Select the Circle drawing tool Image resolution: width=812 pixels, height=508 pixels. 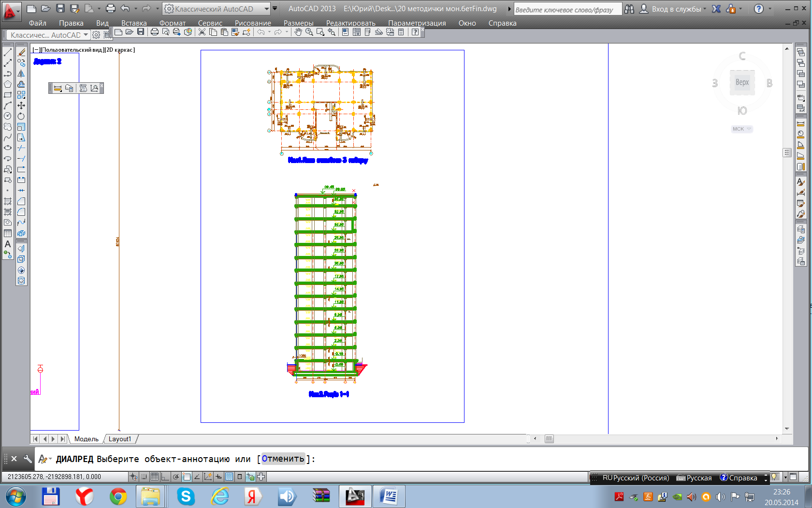[8, 116]
